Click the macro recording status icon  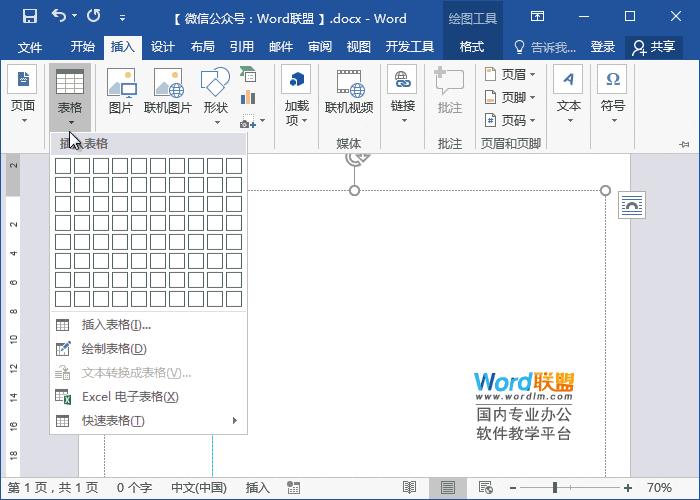(x=293, y=488)
